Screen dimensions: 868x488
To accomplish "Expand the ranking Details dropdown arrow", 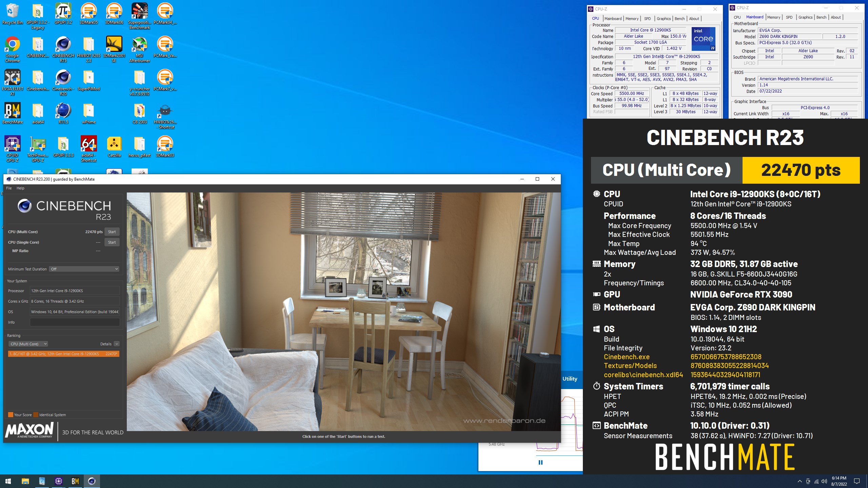I will (117, 344).
